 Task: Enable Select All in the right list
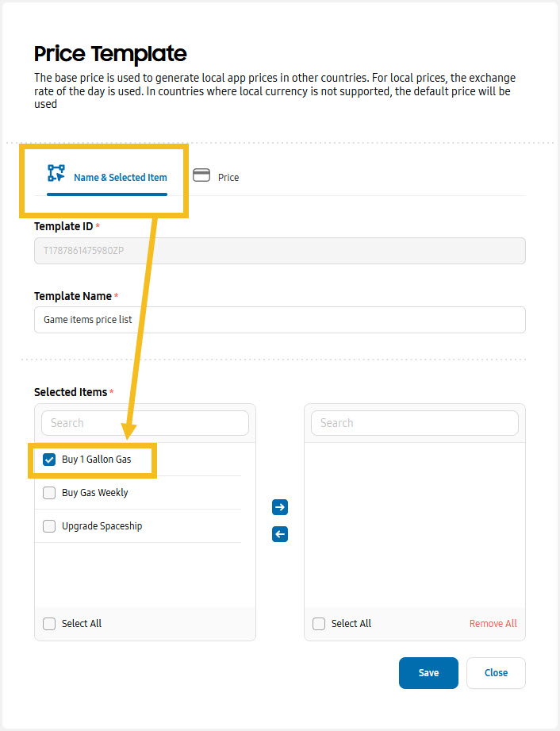(319, 624)
